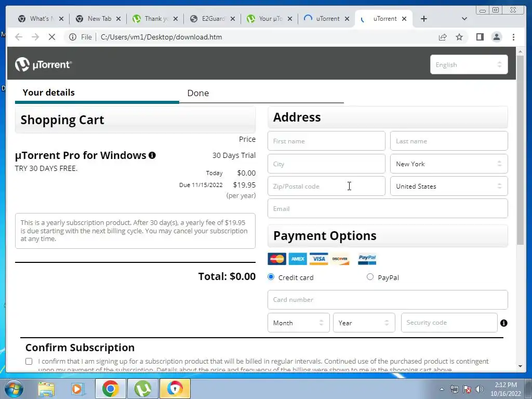Click in the Card number field

[x=388, y=300]
